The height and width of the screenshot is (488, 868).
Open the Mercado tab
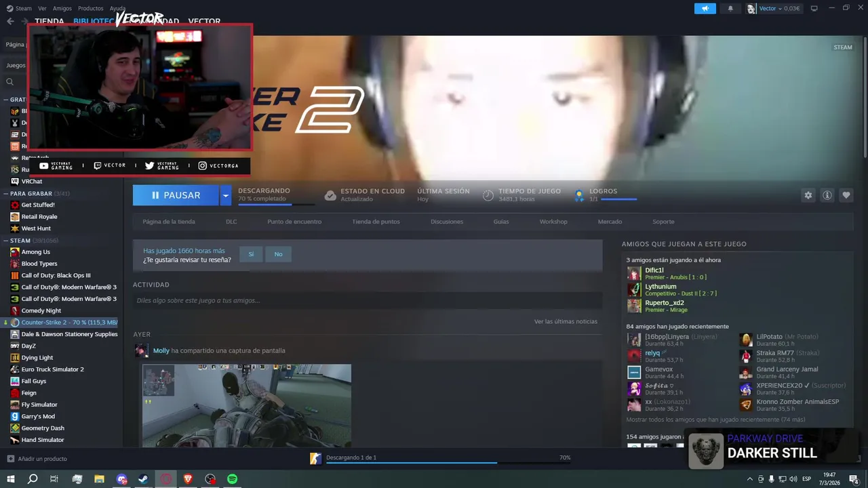[610, 222]
